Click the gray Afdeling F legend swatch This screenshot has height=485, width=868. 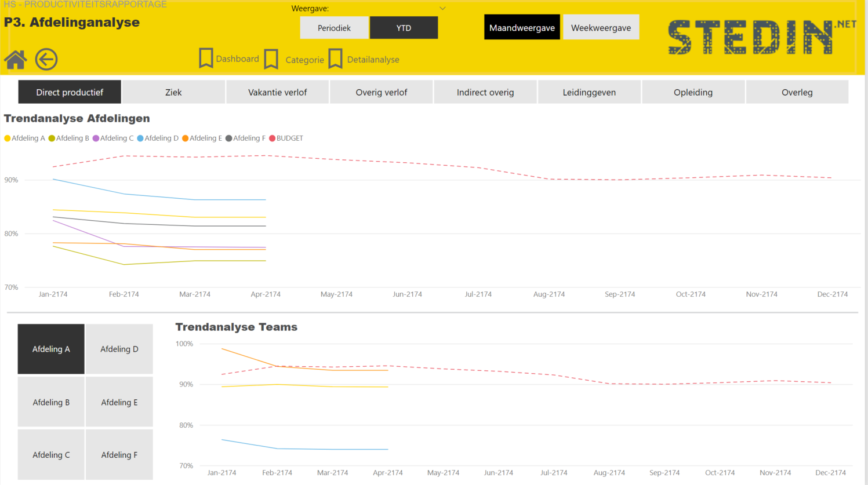(229, 138)
